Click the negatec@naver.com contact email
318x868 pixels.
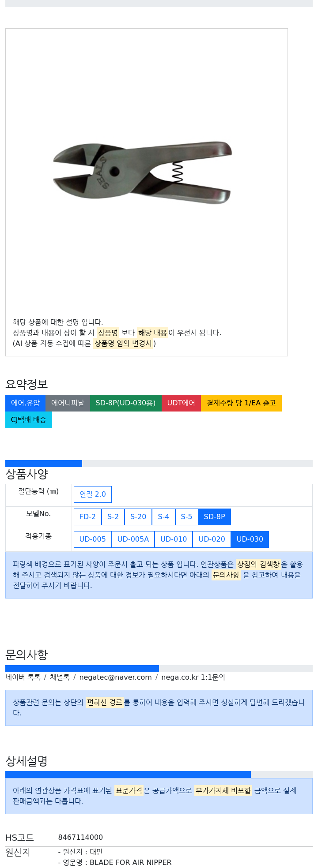click(115, 677)
